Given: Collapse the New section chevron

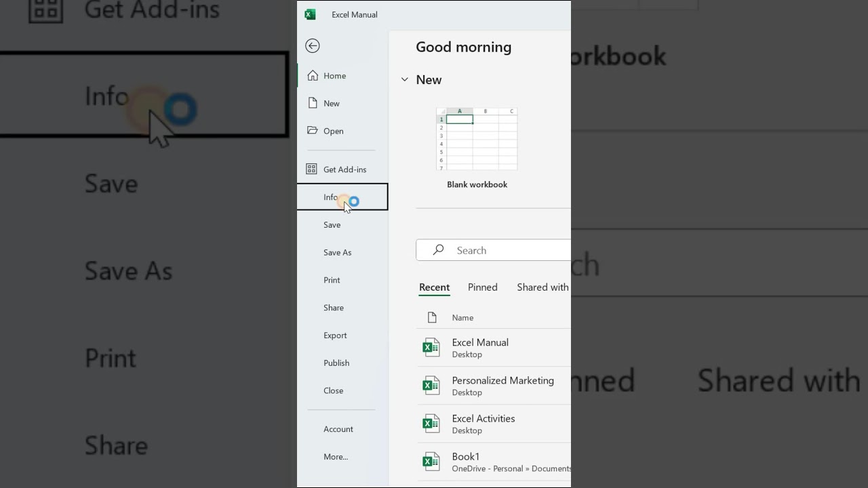Looking at the screenshot, I should click(x=405, y=80).
